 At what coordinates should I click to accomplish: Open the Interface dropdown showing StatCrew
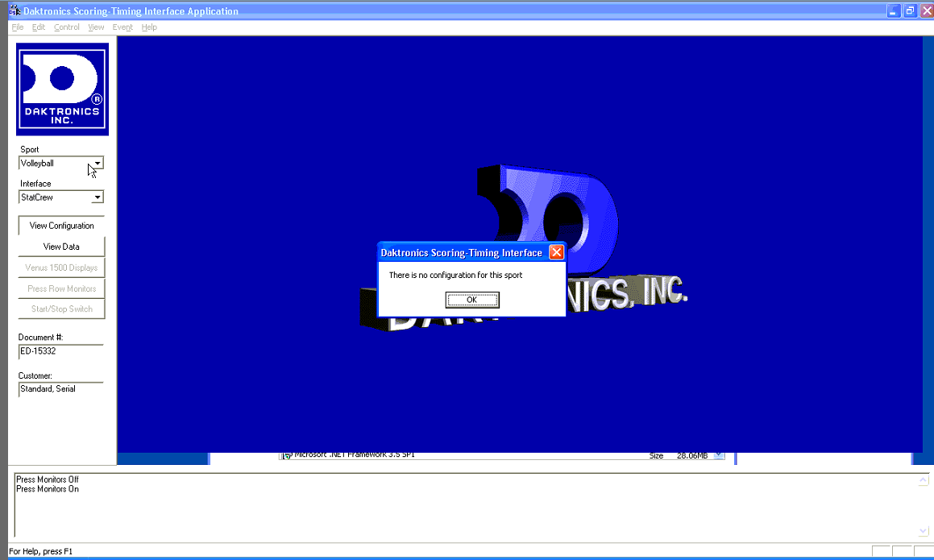[97, 197]
